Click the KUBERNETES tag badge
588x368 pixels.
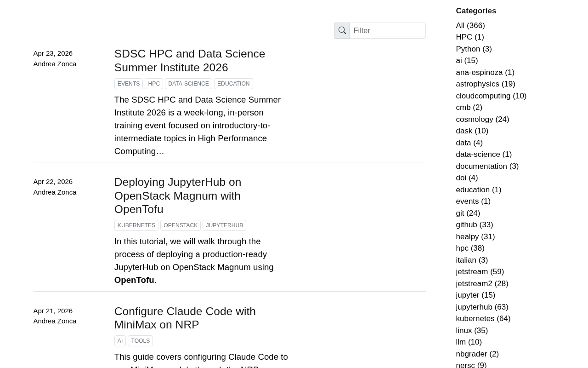tap(136, 225)
